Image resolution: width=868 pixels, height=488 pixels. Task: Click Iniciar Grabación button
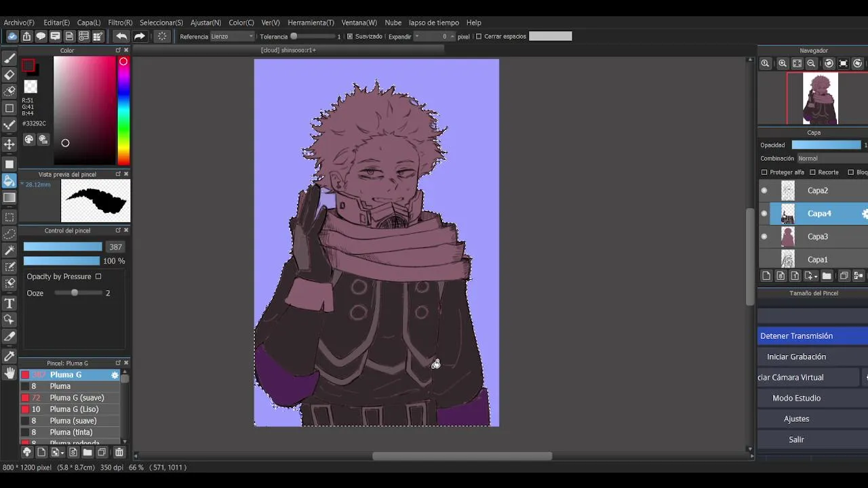(812, 357)
